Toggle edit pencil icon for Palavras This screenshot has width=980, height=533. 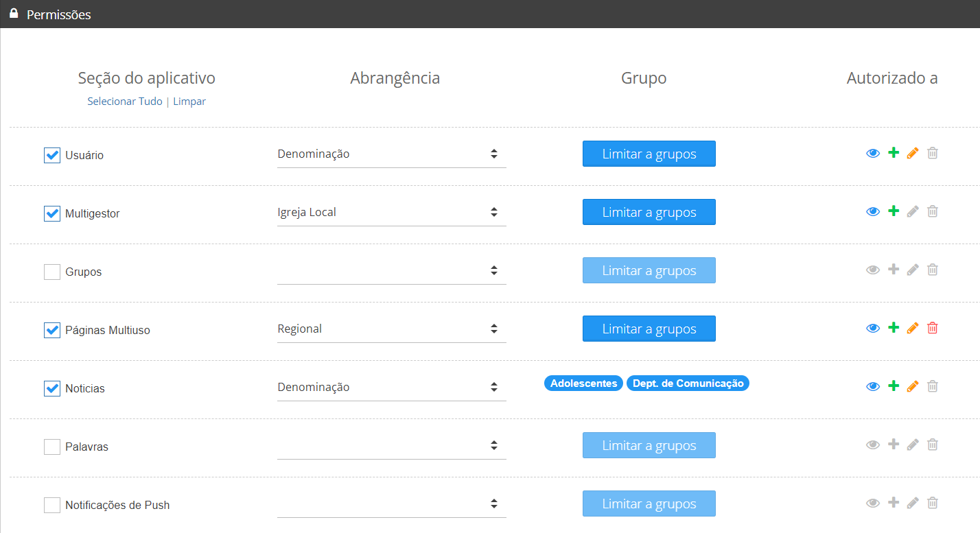(x=912, y=445)
